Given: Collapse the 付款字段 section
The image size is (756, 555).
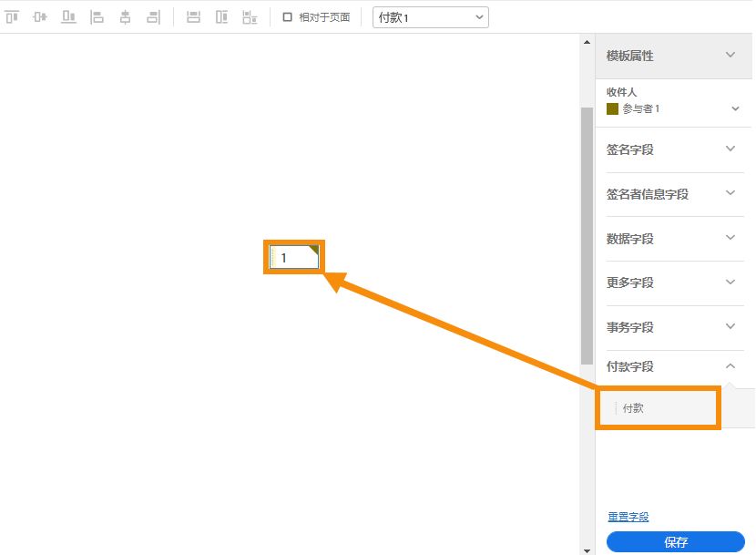Looking at the screenshot, I should point(674,365).
